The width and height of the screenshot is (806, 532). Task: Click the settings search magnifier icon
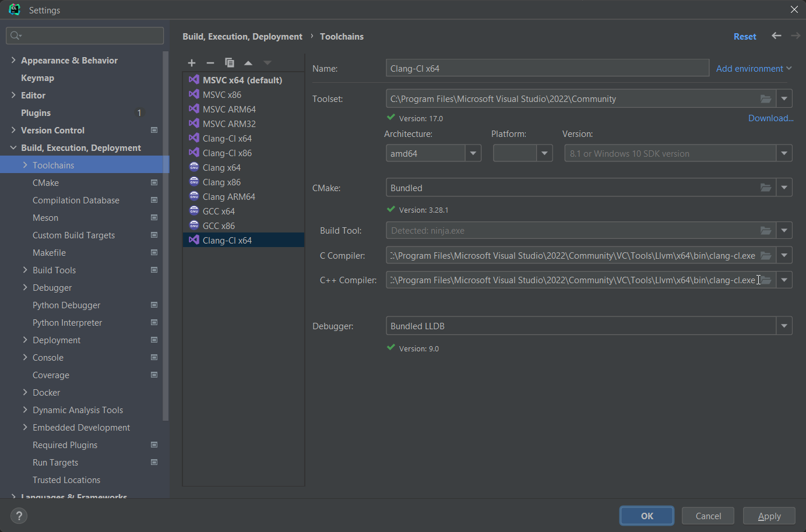coord(16,36)
